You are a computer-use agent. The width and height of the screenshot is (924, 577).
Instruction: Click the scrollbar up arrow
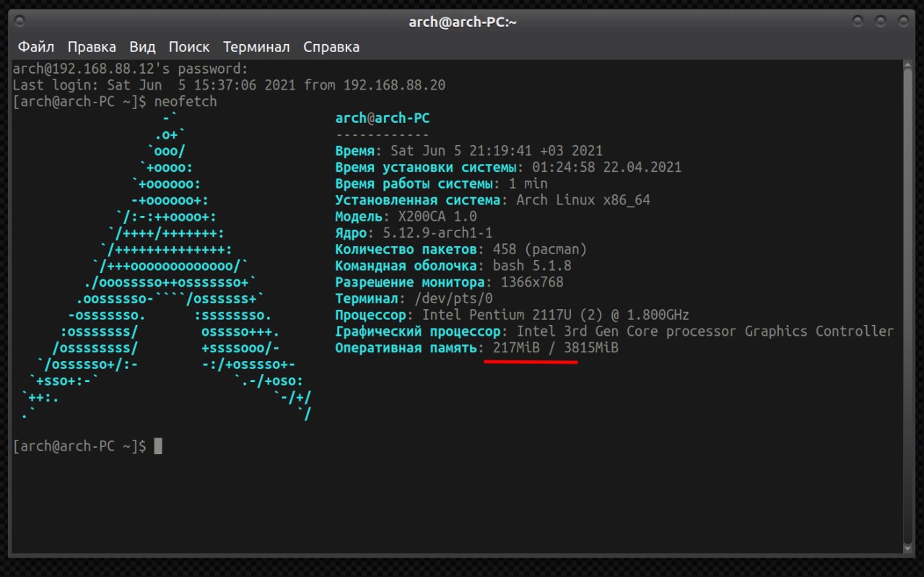click(907, 66)
